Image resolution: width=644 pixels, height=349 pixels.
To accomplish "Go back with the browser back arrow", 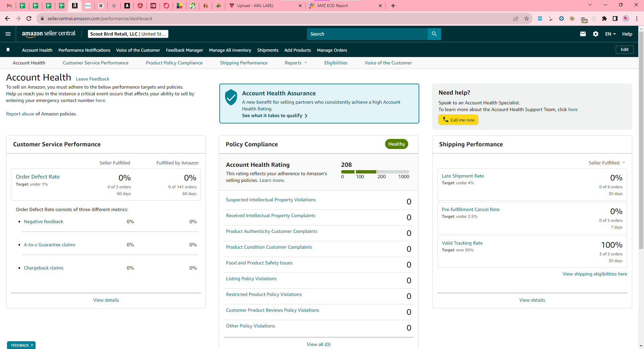I will [7, 18].
